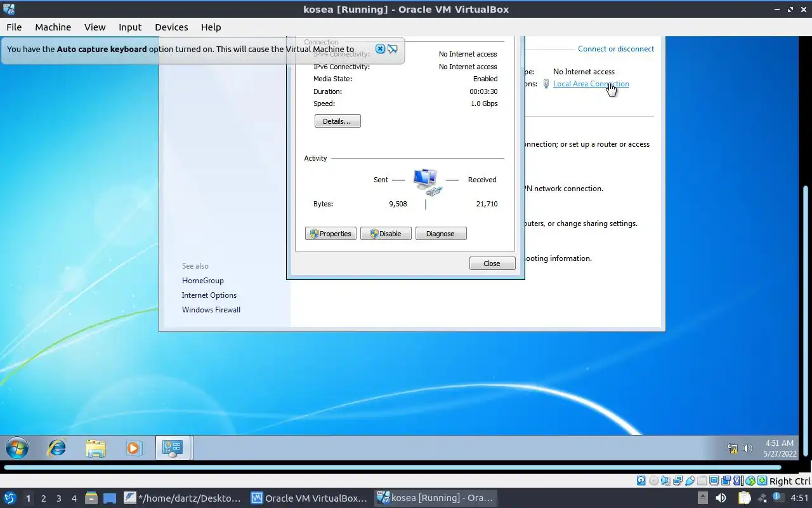Launch Internet Explorer from guest taskbar
The height and width of the screenshot is (508, 812).
click(57, 448)
